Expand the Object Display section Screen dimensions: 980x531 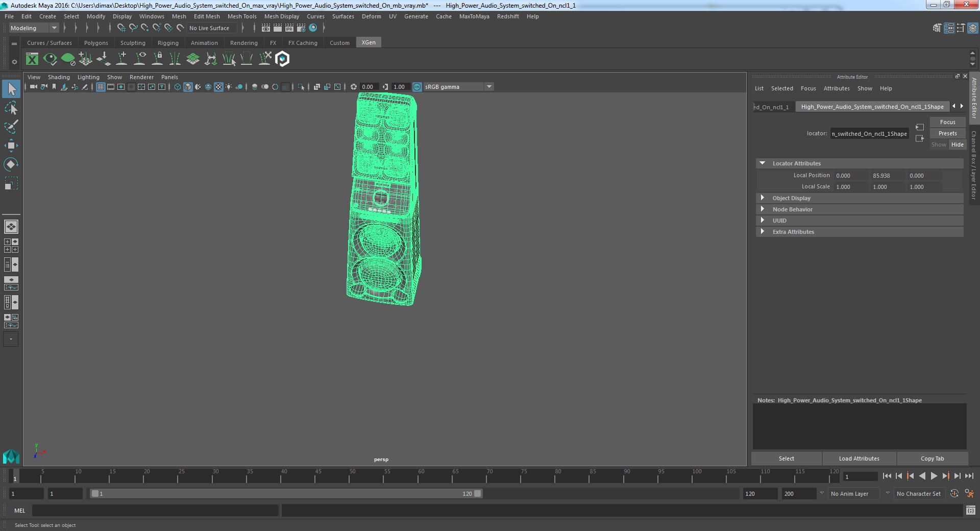click(762, 198)
